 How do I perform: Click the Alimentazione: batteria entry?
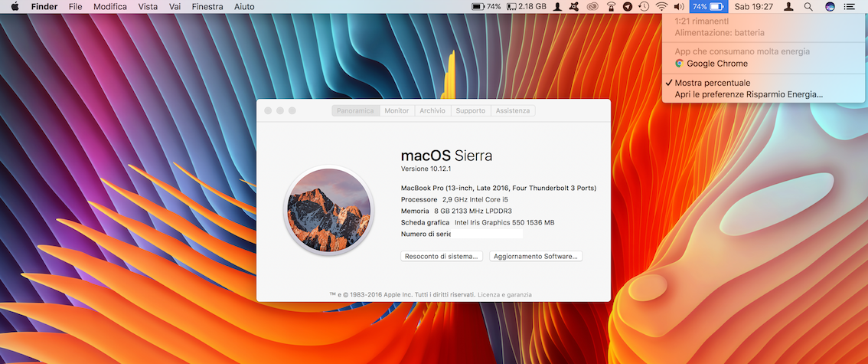763,33
